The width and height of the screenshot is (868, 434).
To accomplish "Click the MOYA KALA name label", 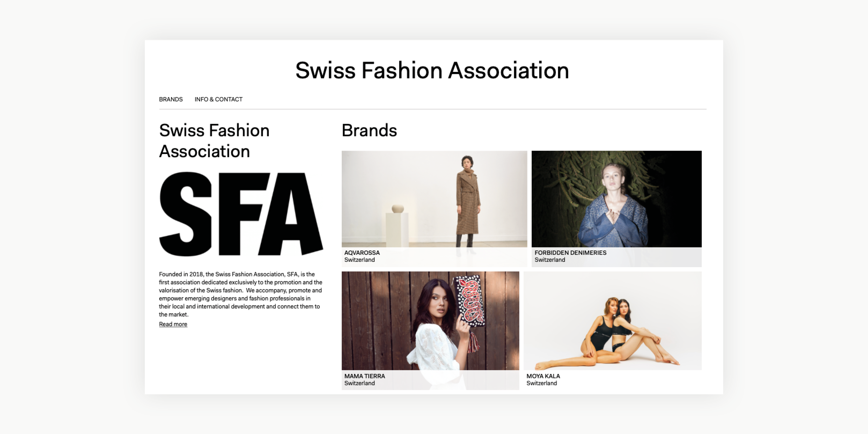I will [543, 376].
